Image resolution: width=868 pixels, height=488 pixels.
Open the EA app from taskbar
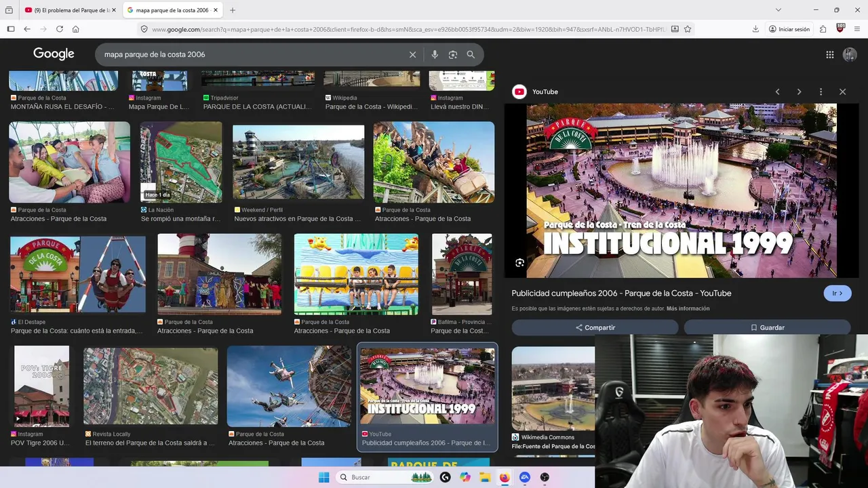524,477
